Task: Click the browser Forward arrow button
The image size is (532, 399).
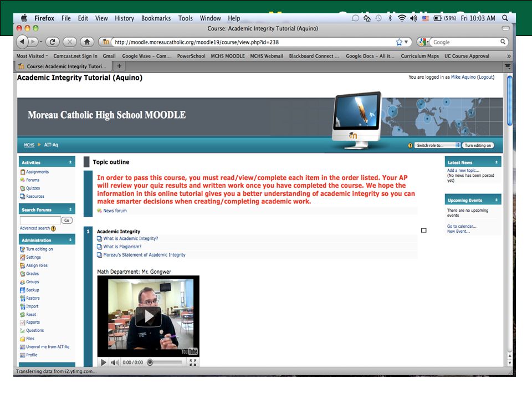Action: pyautogui.click(x=33, y=42)
